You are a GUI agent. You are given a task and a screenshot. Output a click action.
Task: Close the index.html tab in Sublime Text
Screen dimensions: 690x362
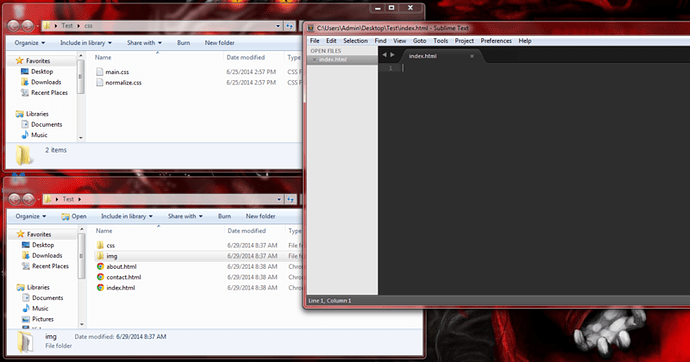tap(472, 56)
